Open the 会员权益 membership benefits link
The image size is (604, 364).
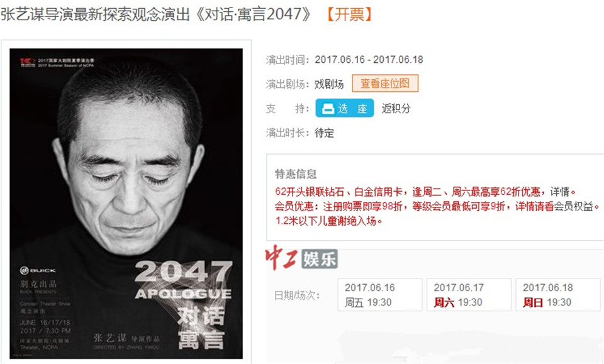coord(573,207)
